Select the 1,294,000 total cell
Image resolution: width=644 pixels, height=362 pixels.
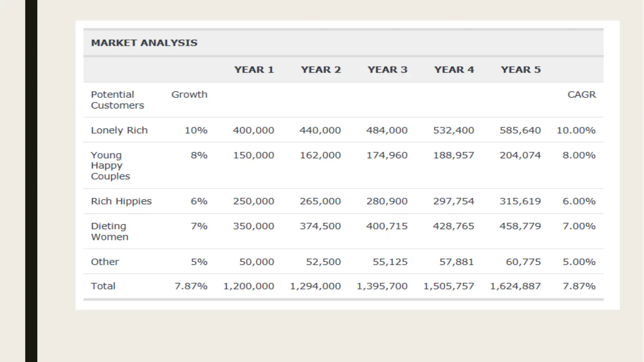coord(315,286)
